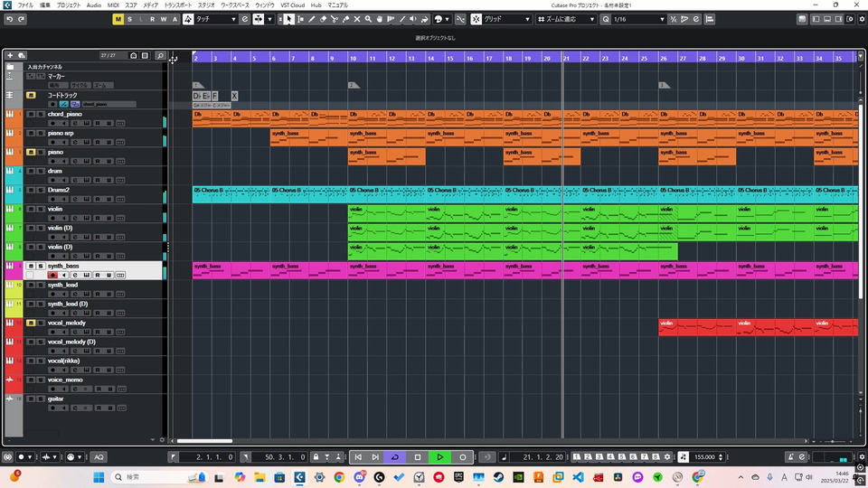Select the Eraser tool in toolbar
This screenshot has width=868, height=488.
(323, 19)
